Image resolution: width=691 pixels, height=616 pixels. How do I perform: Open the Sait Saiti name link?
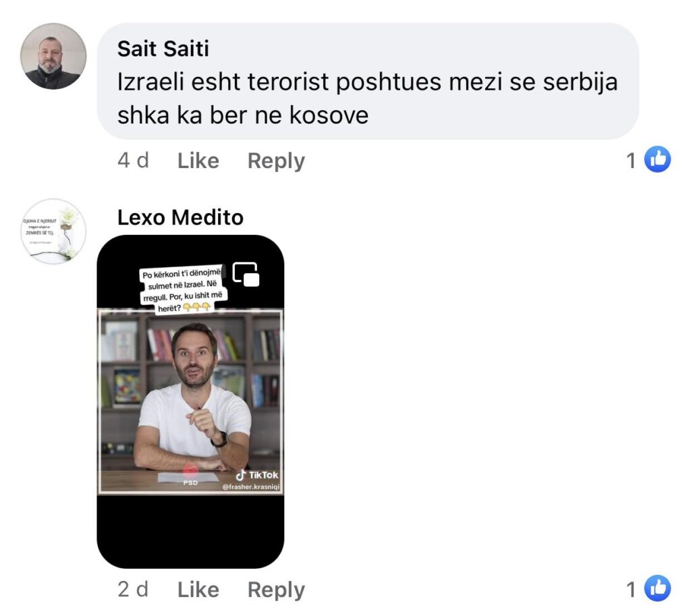(x=163, y=49)
